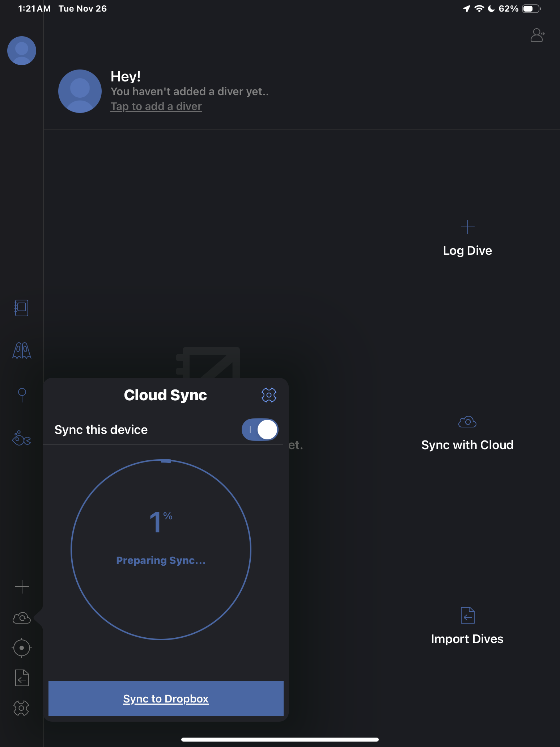Tap the Sync to Dropbox button
The image size is (560, 747).
(166, 698)
